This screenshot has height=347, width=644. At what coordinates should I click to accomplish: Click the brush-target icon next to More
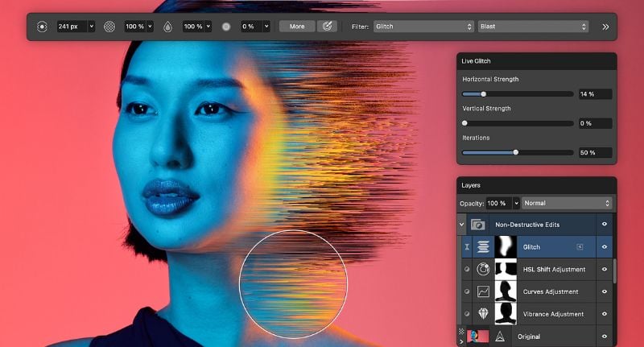point(328,27)
